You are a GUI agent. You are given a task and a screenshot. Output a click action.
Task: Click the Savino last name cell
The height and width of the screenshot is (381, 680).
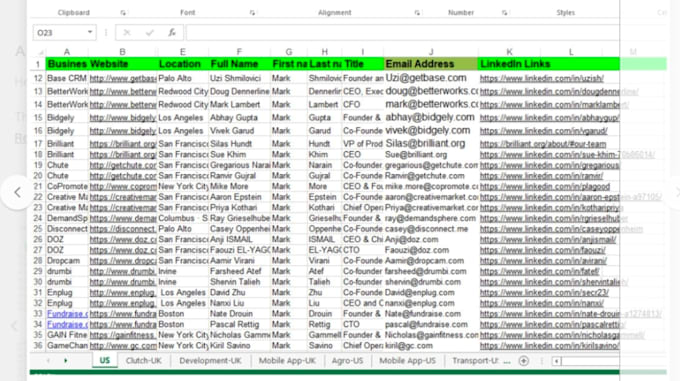324,346
